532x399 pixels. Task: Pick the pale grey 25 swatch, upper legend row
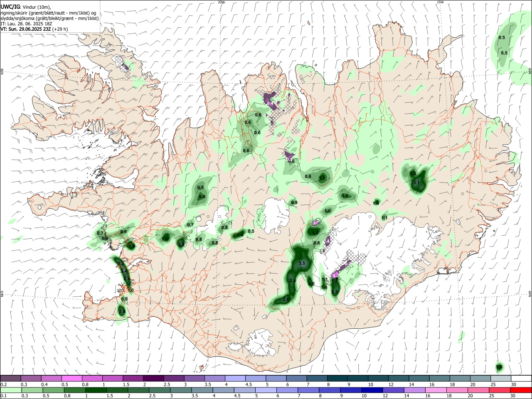501,378
